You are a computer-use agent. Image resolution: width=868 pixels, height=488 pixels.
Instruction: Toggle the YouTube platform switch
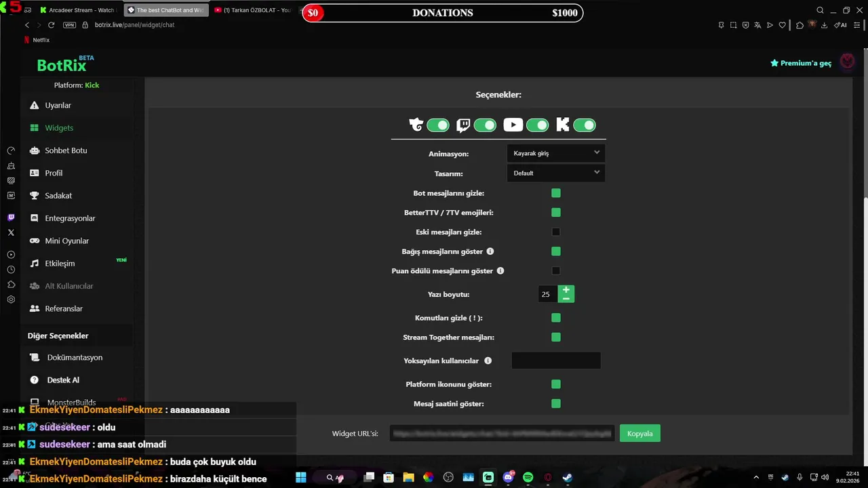pyautogui.click(x=537, y=125)
